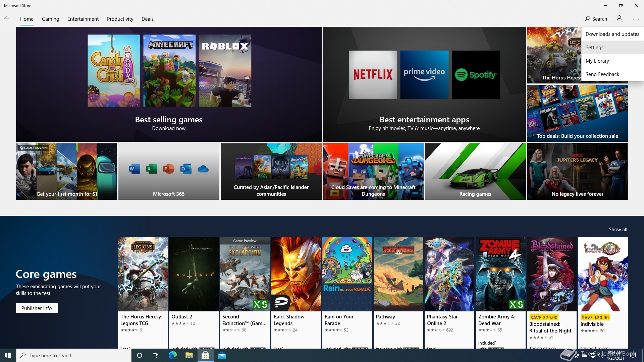Open Asian/Pacific Islander curated collection
644x362 pixels.
click(x=271, y=172)
